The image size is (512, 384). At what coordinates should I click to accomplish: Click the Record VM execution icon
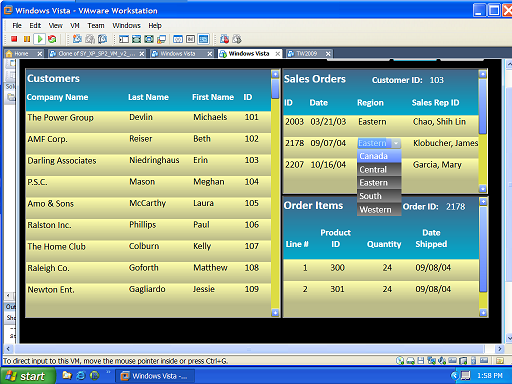point(224,39)
